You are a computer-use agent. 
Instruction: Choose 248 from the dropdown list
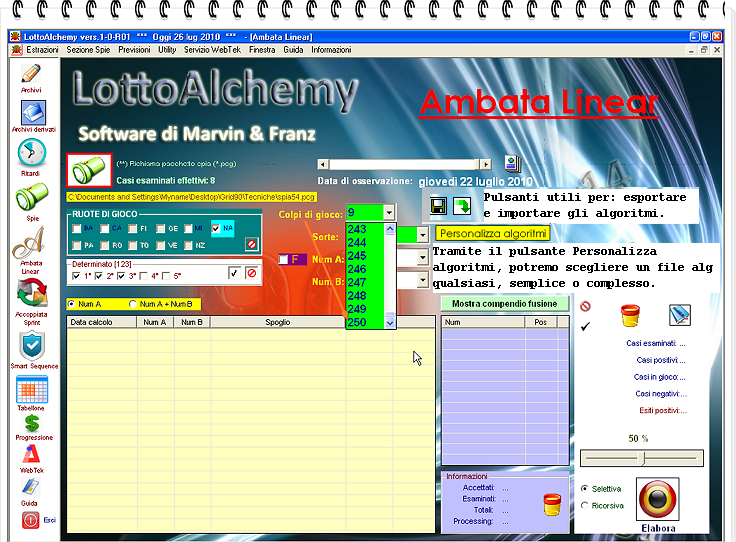point(365,296)
